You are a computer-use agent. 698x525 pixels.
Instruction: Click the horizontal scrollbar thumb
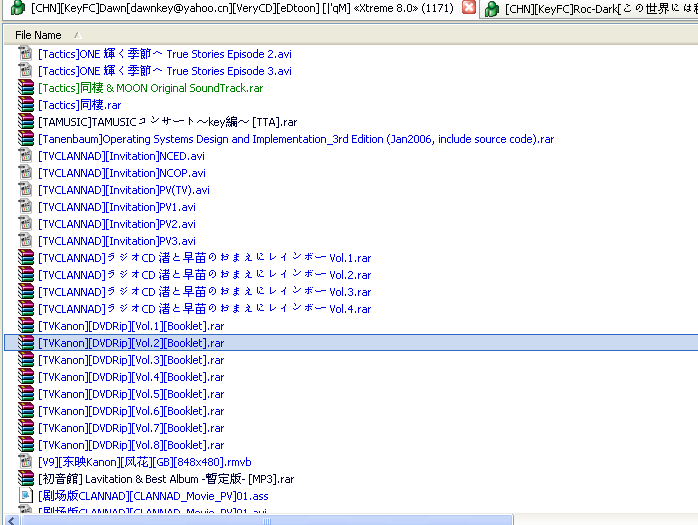tap(267, 520)
